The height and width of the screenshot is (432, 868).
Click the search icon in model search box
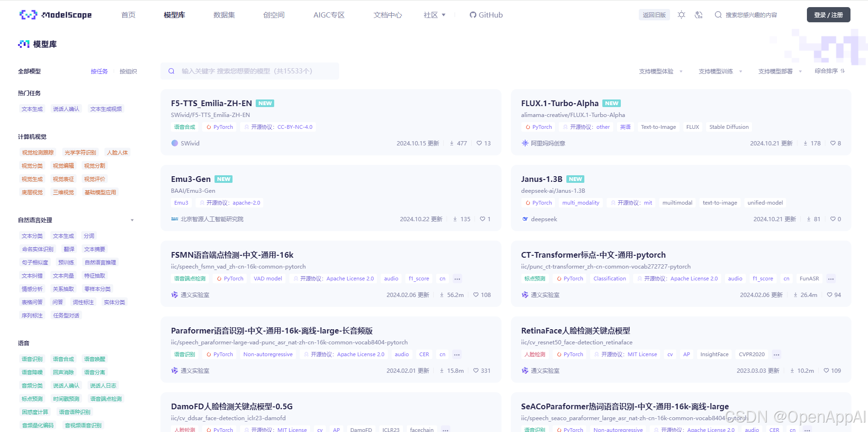[171, 71]
